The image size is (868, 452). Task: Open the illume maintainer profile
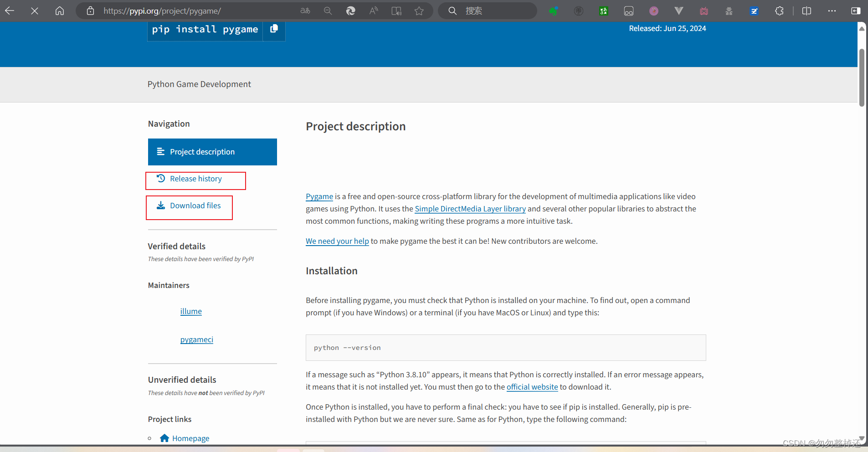point(191,311)
